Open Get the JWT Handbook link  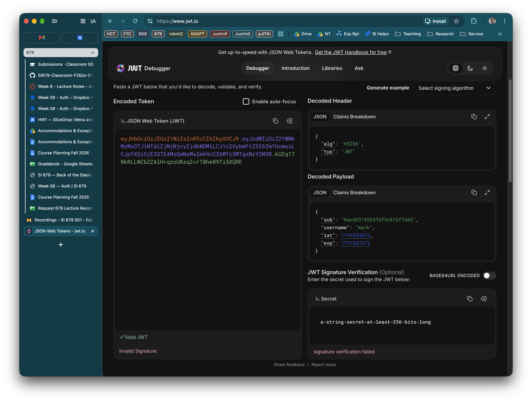(353, 52)
